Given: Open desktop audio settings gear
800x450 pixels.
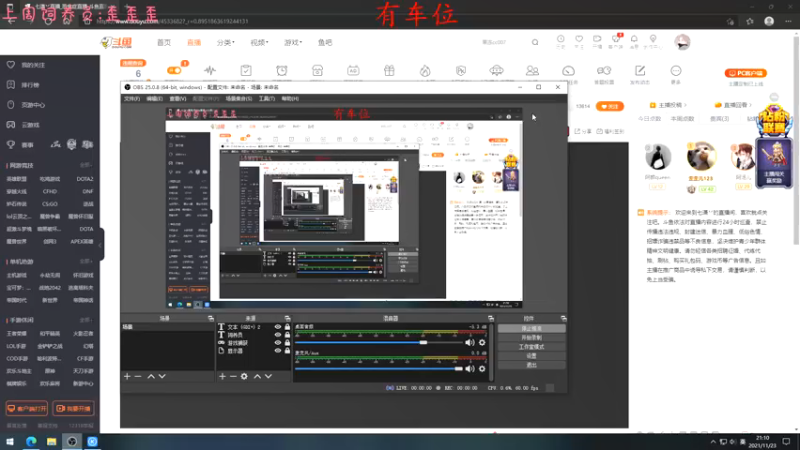Looking at the screenshot, I should (482, 343).
